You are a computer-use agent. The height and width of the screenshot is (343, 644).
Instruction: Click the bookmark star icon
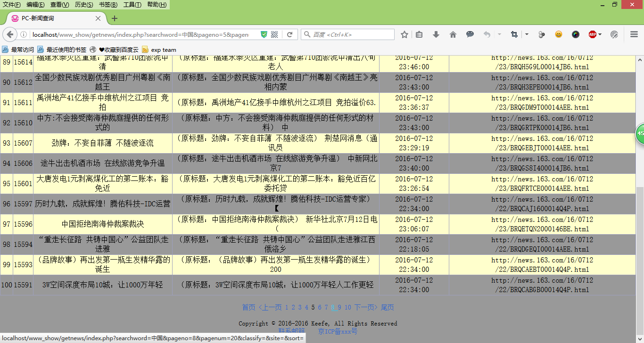point(405,34)
